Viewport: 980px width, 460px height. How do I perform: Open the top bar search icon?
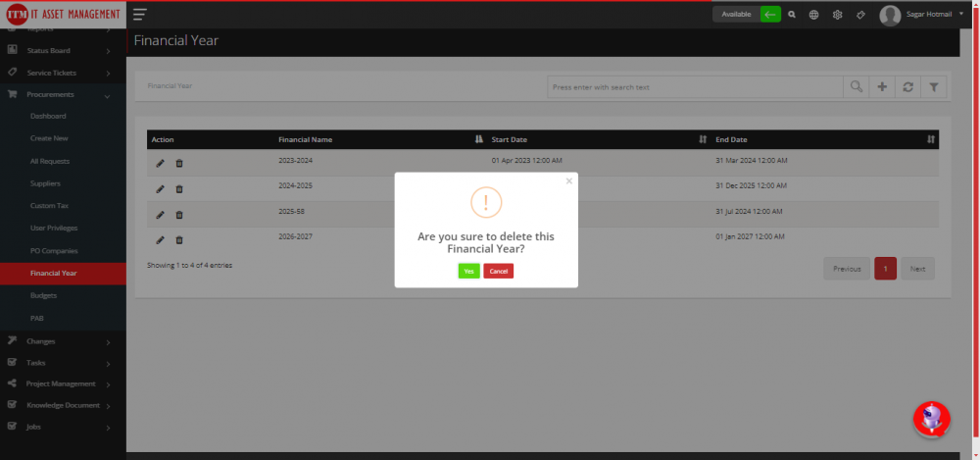tap(792, 15)
